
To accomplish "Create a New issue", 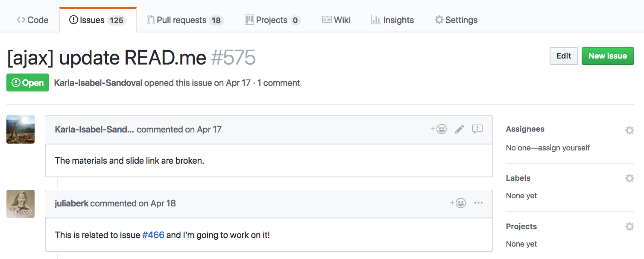I will coord(607,56).
